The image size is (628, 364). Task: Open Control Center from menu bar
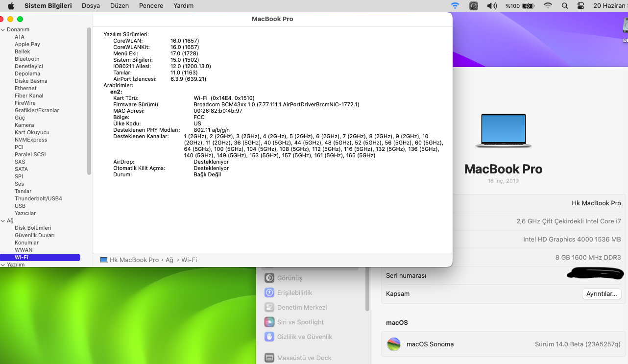tap(581, 6)
